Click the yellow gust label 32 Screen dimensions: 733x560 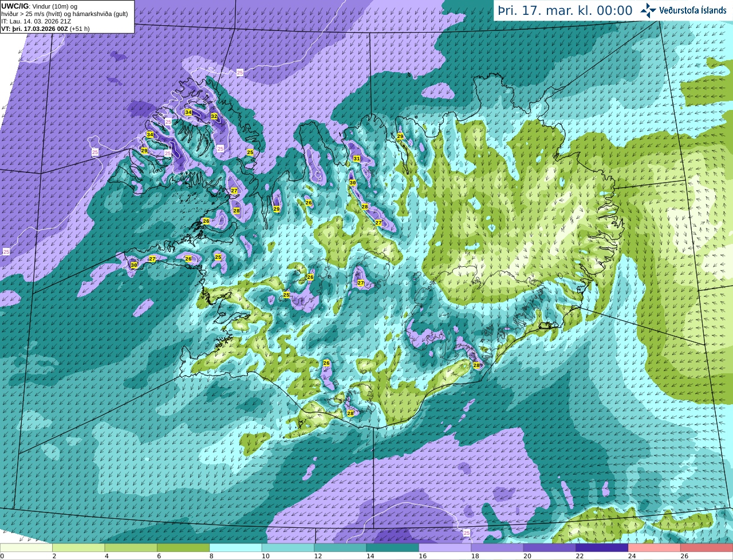[x=214, y=116]
